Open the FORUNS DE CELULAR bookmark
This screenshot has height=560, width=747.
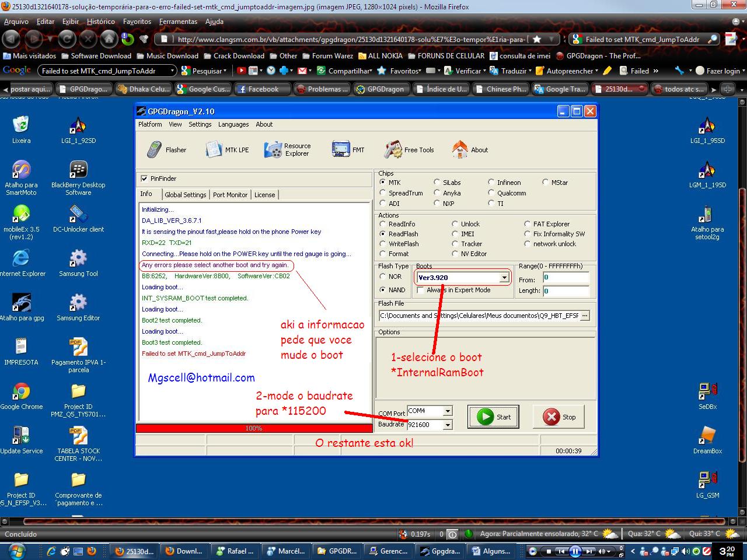click(446, 56)
